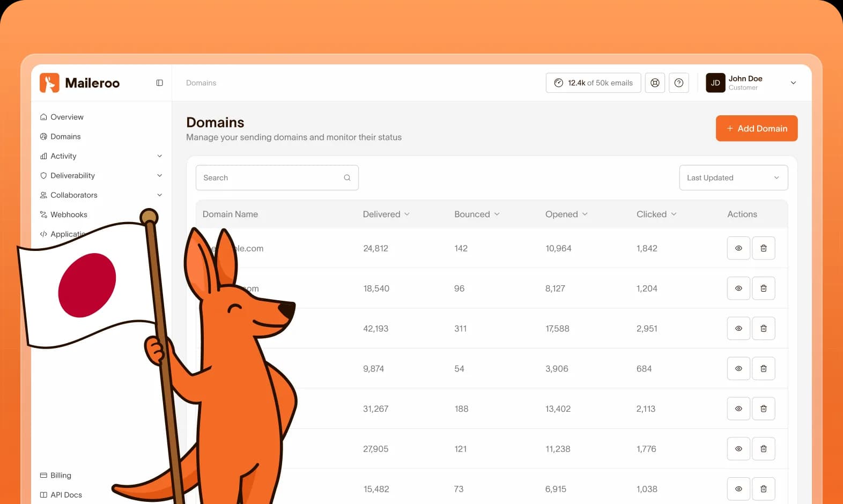
Task: Collapse the sidebar with the panel icon
Action: [x=159, y=83]
